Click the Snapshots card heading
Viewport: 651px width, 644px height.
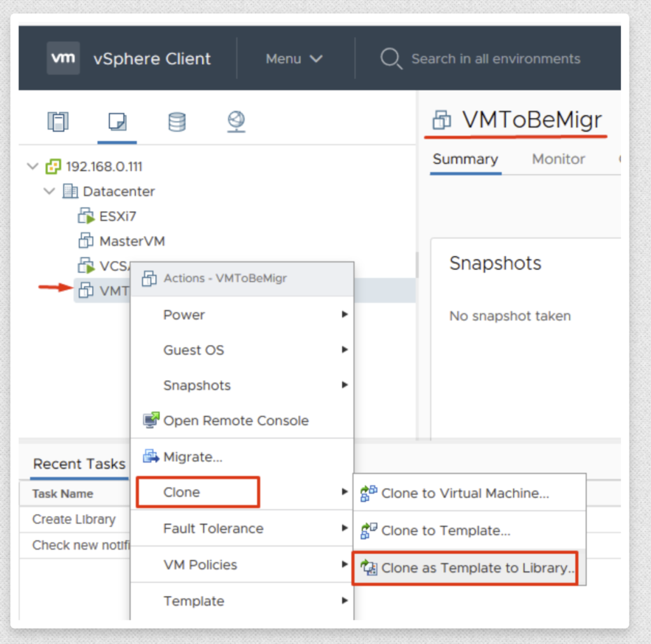click(495, 263)
